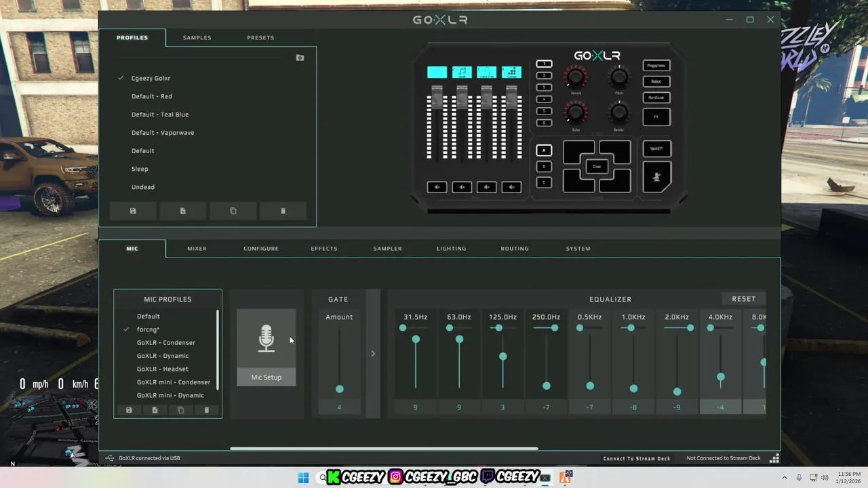Viewport: 868px width, 488px height.
Task: Select the 'Undead' profile
Action: [x=143, y=187]
